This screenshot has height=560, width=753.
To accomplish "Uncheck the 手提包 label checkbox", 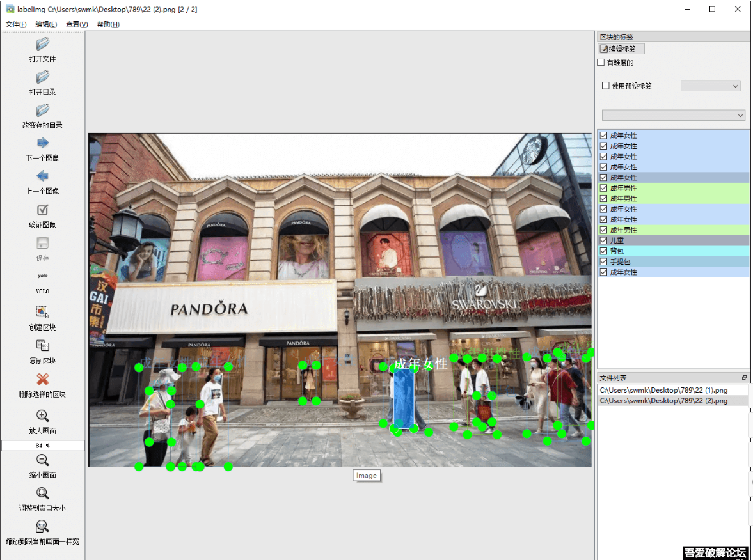I will pyautogui.click(x=604, y=261).
